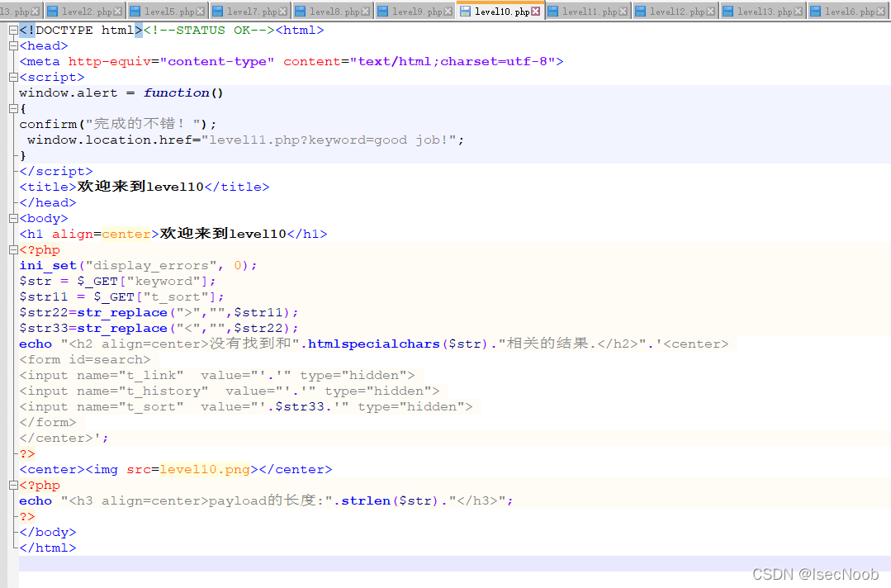
Task: Click the disk icon on level7.php tab
Action: pos(218,12)
